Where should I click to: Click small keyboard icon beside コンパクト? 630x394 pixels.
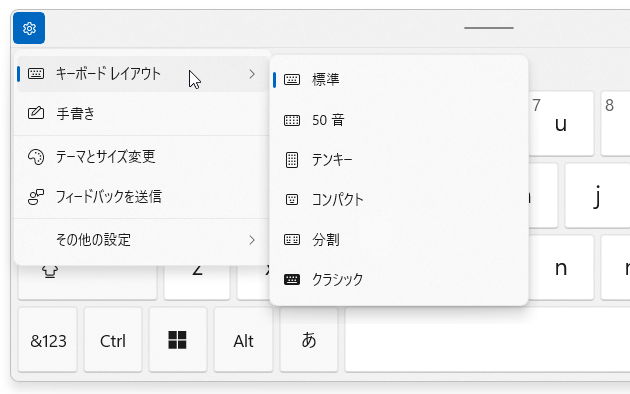(x=292, y=200)
